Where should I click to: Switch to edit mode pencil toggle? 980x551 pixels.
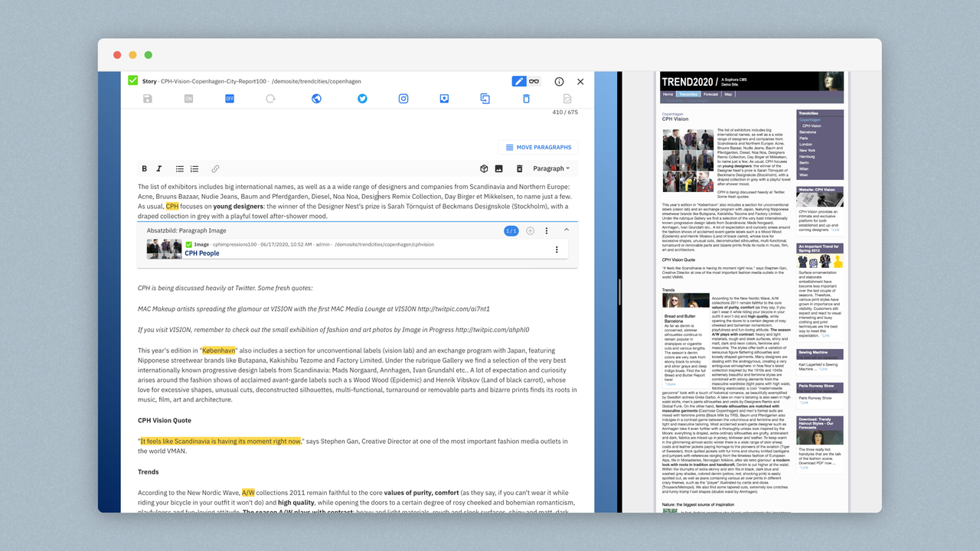519,81
